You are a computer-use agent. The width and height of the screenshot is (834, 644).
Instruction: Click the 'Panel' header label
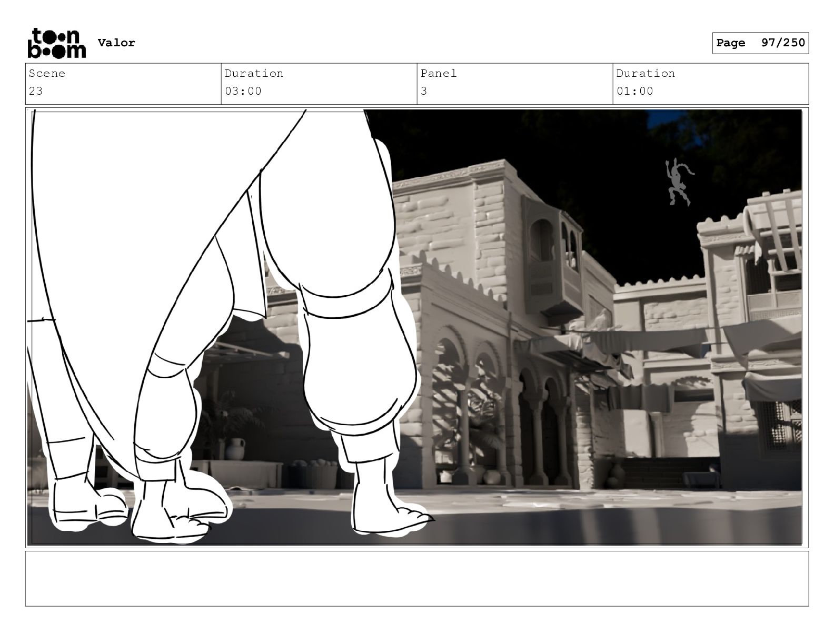[439, 73]
